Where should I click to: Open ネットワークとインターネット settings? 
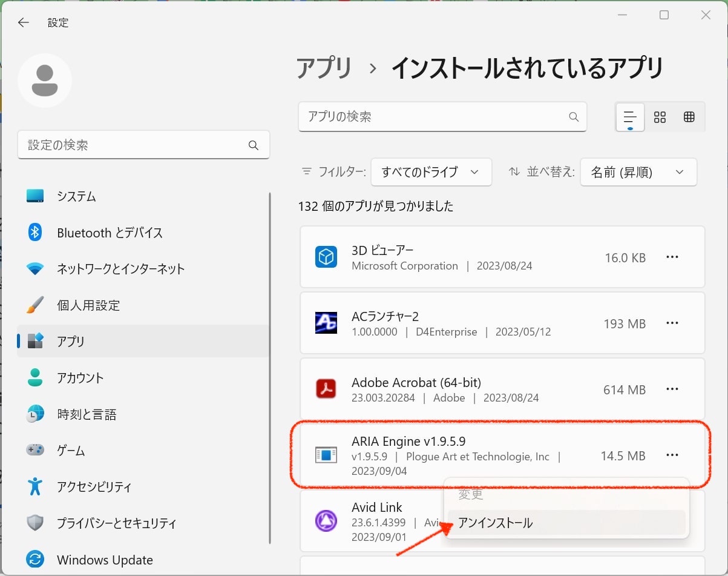pyautogui.click(x=143, y=269)
